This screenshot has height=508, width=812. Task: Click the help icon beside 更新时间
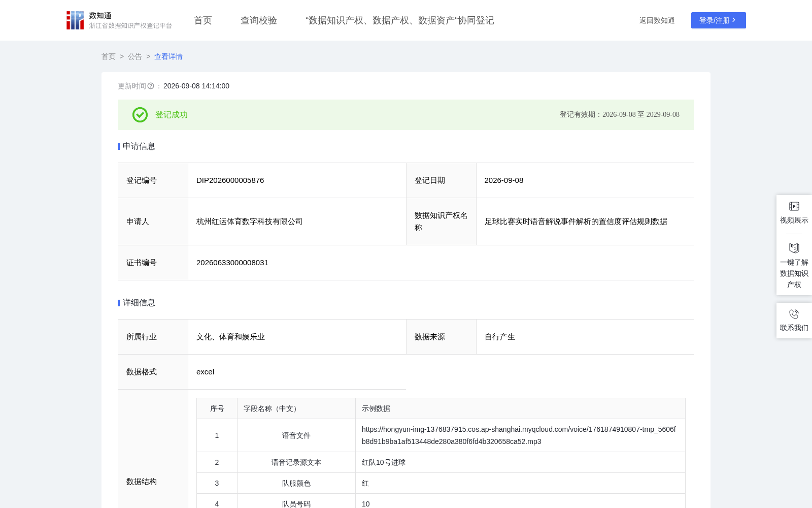click(x=151, y=86)
